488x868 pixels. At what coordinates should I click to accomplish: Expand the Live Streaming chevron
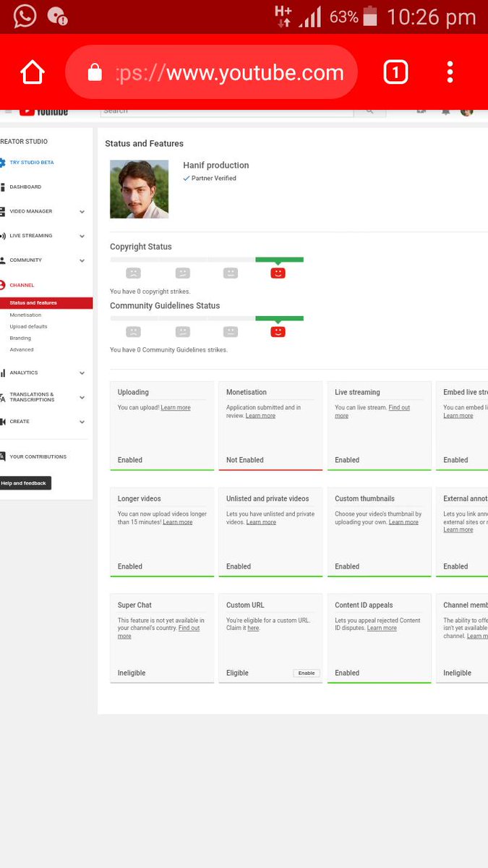(x=82, y=237)
